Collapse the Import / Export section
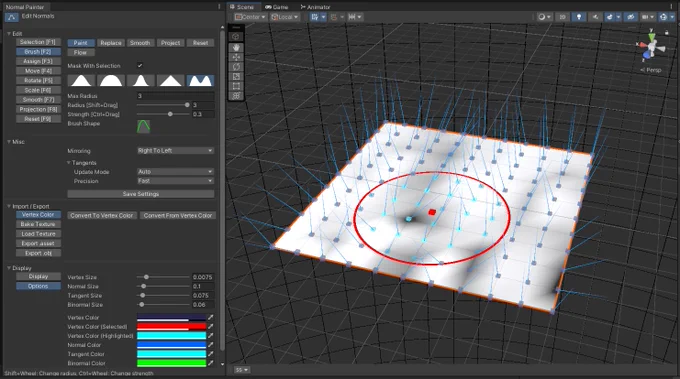 coord(9,206)
